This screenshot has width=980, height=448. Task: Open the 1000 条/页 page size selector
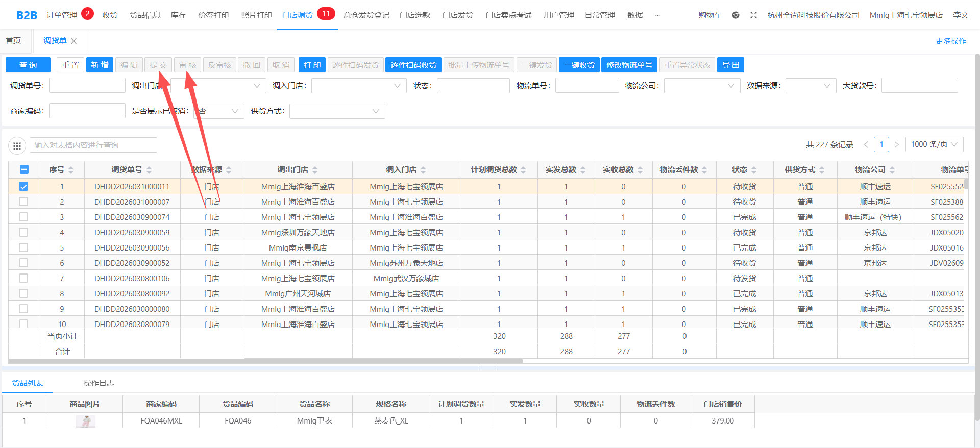tap(934, 144)
